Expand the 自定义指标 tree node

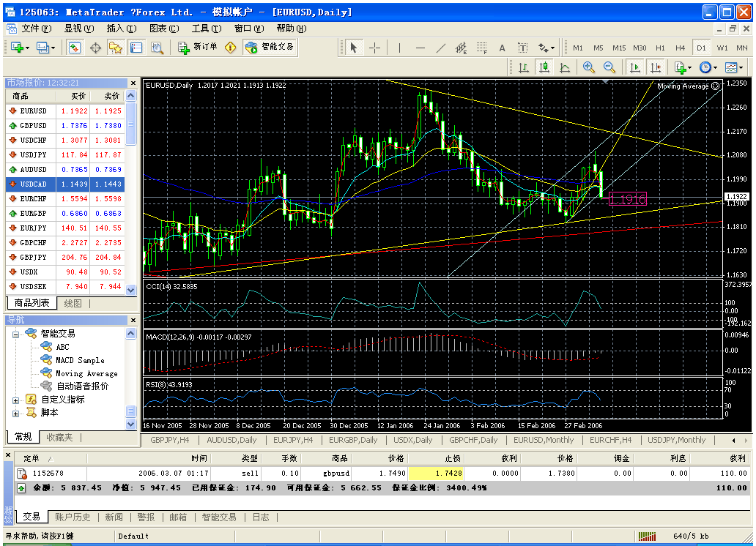tap(15, 400)
